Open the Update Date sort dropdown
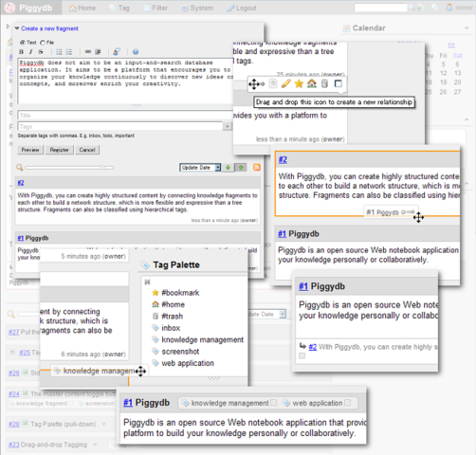Viewport: 476px width, 455px height. coord(200,168)
